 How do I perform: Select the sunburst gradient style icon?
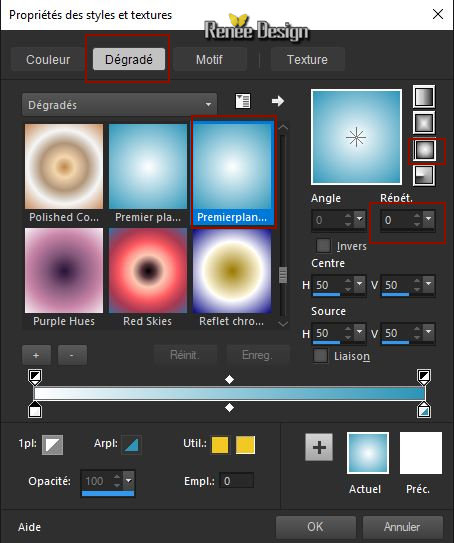(424, 150)
